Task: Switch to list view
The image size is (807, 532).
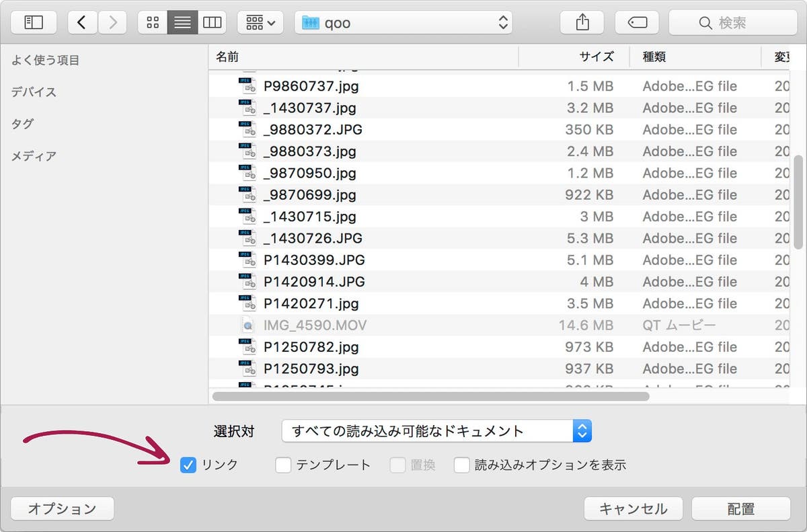Action: click(x=182, y=22)
